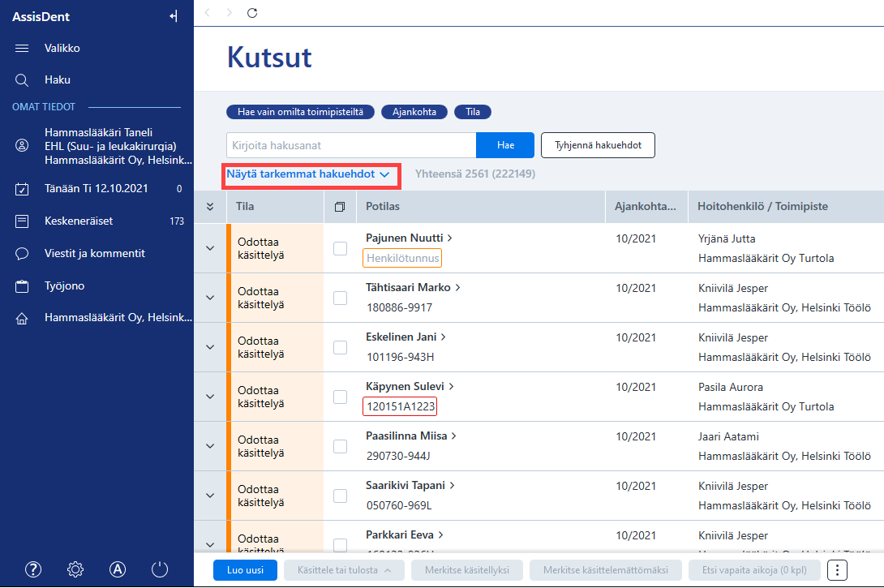
Task: Check the box for Saarikivi Tapani
Action: click(x=340, y=496)
